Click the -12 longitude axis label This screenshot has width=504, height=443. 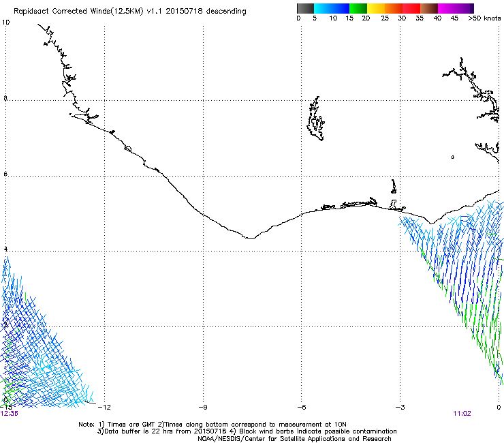coord(104,407)
